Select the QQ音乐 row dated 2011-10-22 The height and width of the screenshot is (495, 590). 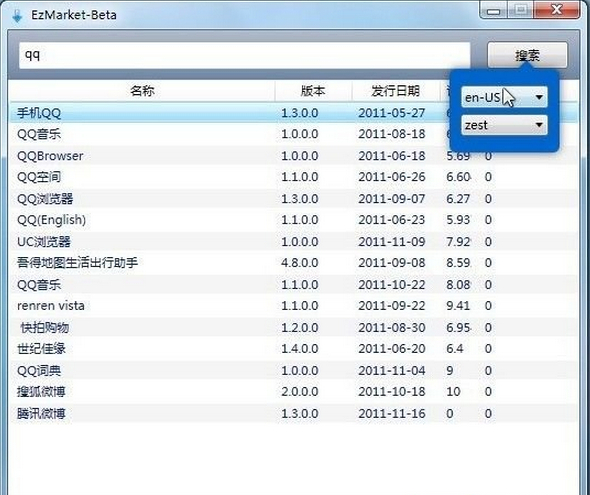(293, 285)
